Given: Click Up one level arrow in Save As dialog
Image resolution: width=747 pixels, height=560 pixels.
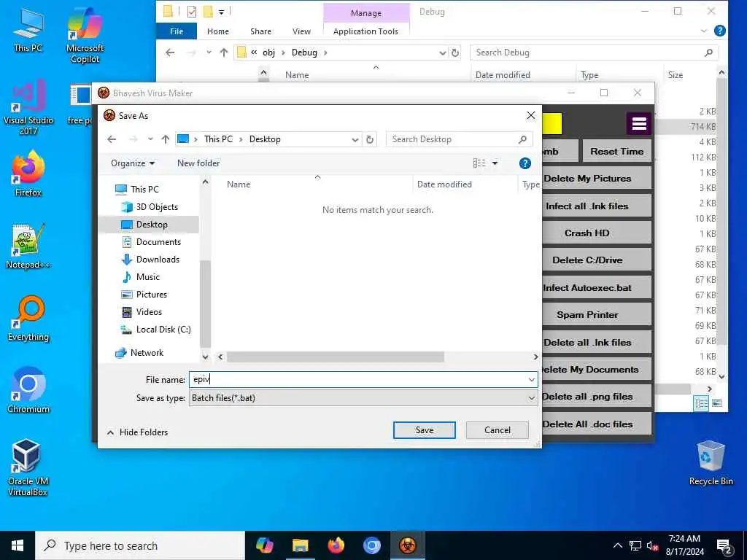Looking at the screenshot, I should pyautogui.click(x=166, y=139).
